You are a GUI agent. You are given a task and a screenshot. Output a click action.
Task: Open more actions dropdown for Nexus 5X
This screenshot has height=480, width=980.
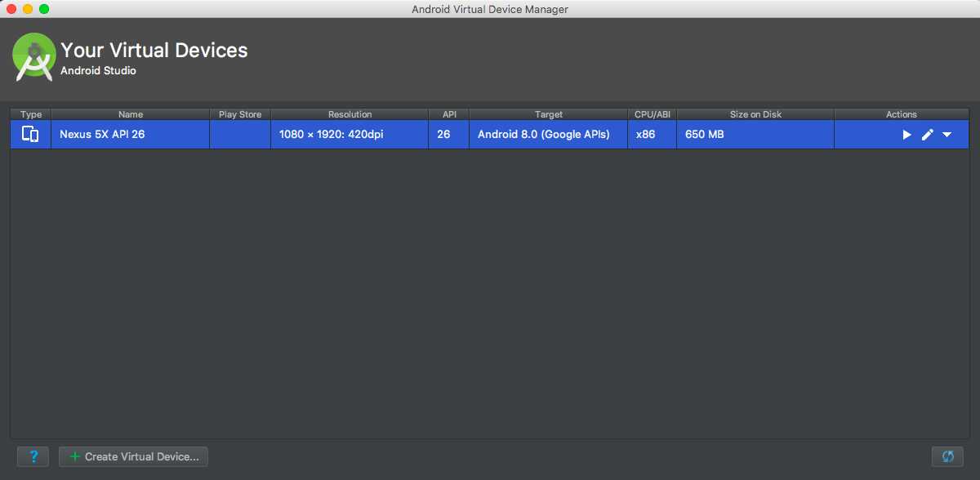click(947, 135)
